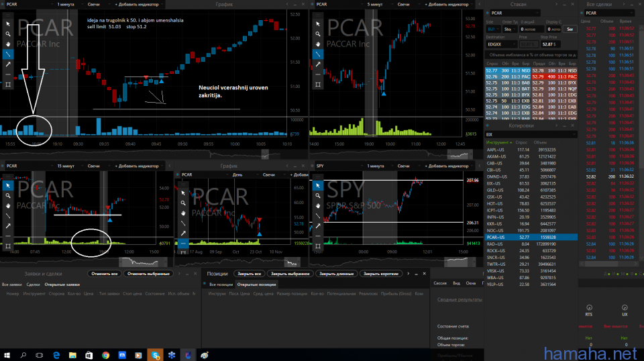Open the EDGXX destination dropdown
The width and height of the screenshot is (644, 361).
point(502,44)
